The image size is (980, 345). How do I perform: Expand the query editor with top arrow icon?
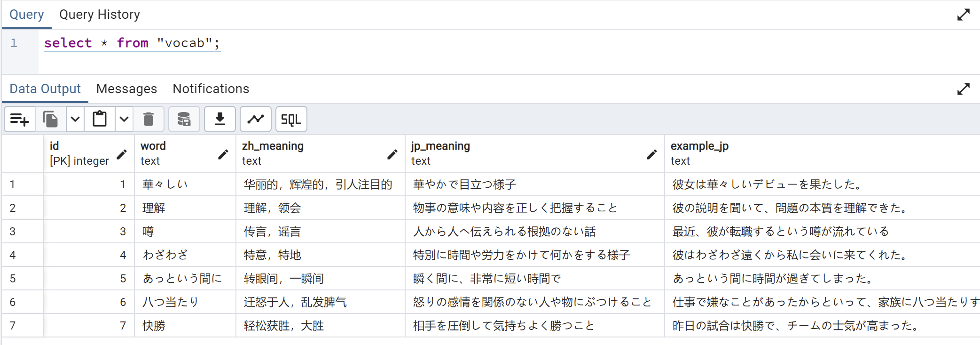point(963,15)
